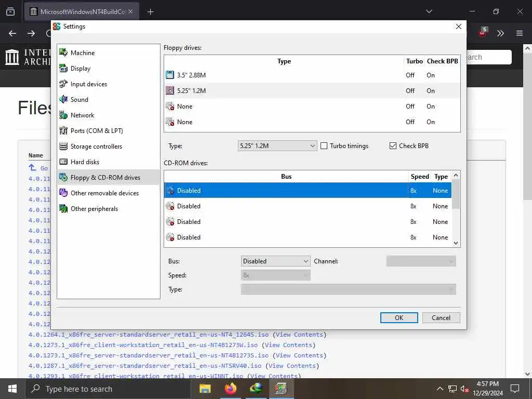Select the Machine category label
The width and height of the screenshot is (532, 399).
tap(83, 52)
